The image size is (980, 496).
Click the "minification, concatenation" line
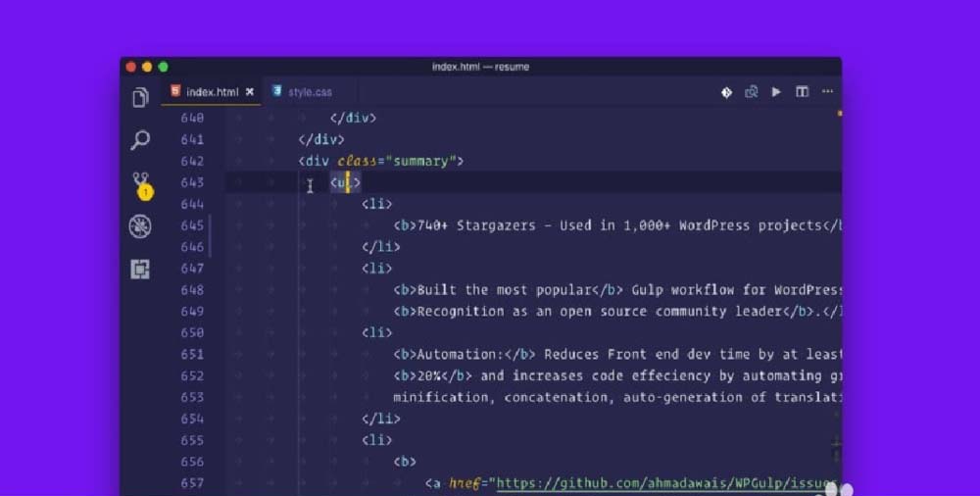click(x=504, y=398)
